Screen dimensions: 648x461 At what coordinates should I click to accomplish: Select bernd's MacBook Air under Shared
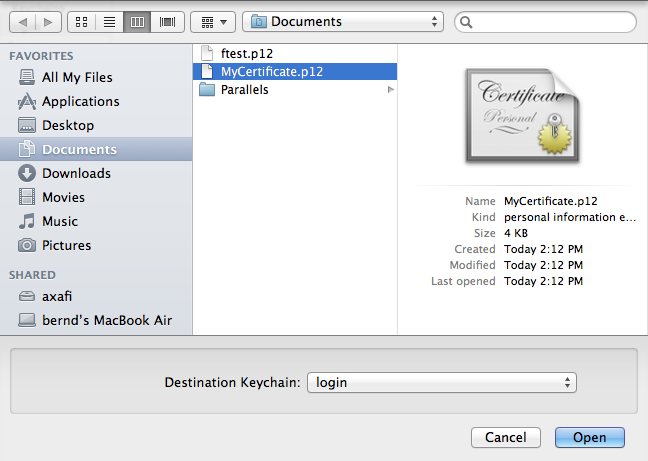coord(107,320)
